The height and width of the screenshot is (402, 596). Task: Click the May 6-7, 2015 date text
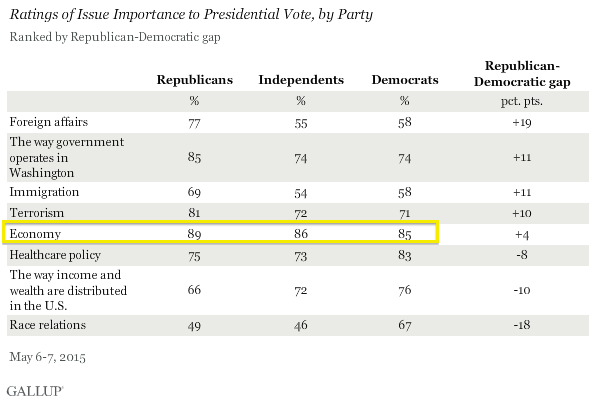(48, 357)
